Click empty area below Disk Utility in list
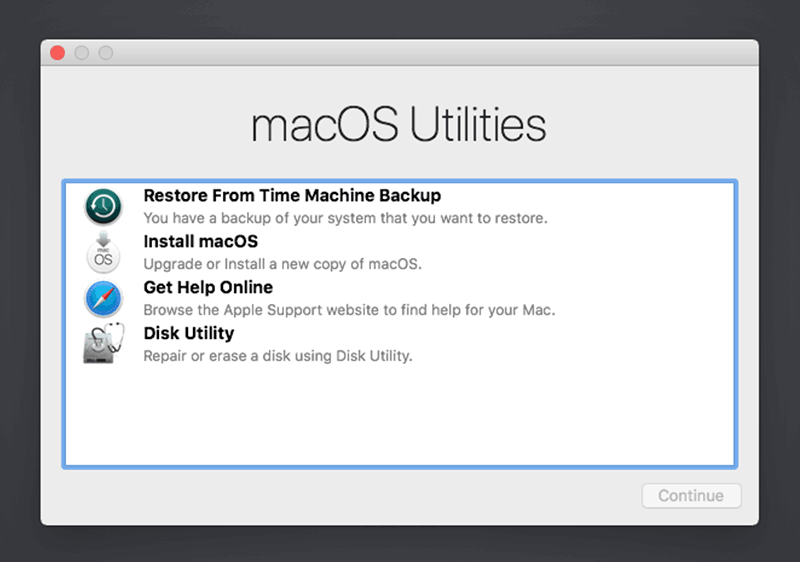 (x=399, y=416)
